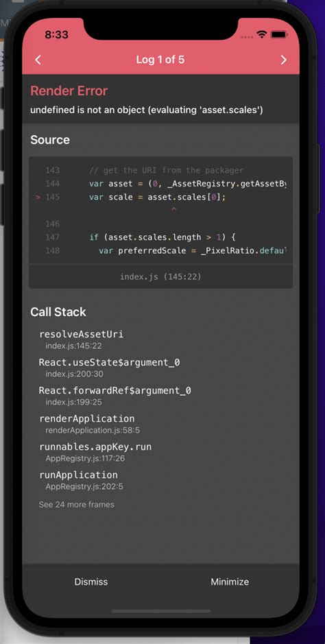Viewport: 325px width, 644px height.
Task: Tap code line 147 if statement
Action: click(x=161, y=237)
